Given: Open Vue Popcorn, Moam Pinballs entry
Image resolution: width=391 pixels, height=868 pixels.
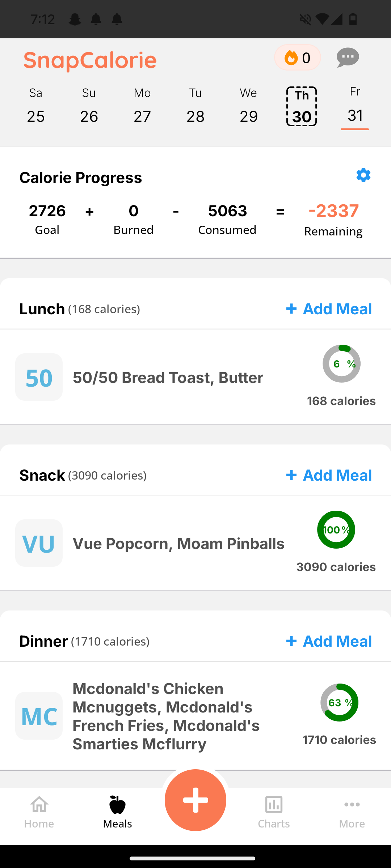Looking at the screenshot, I should point(178,544).
